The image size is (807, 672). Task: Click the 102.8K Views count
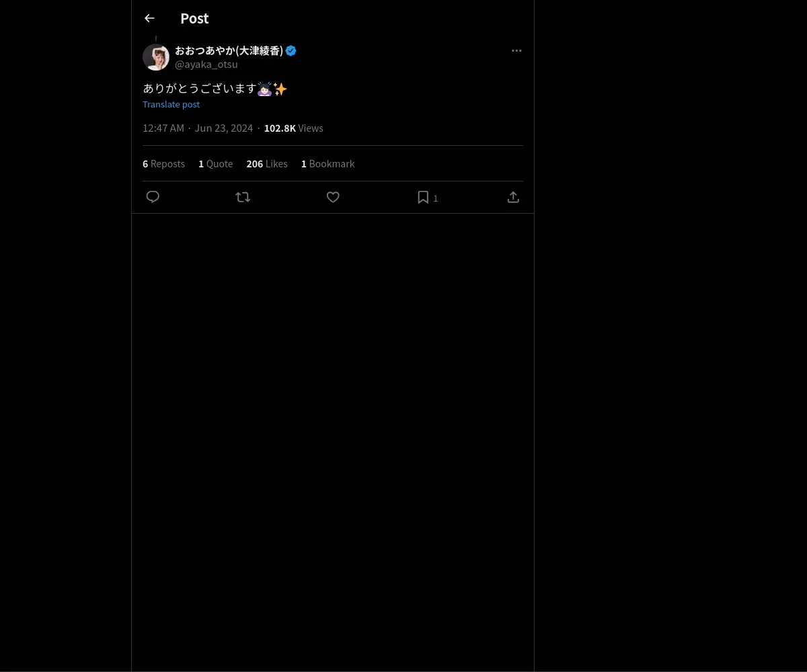(x=293, y=128)
